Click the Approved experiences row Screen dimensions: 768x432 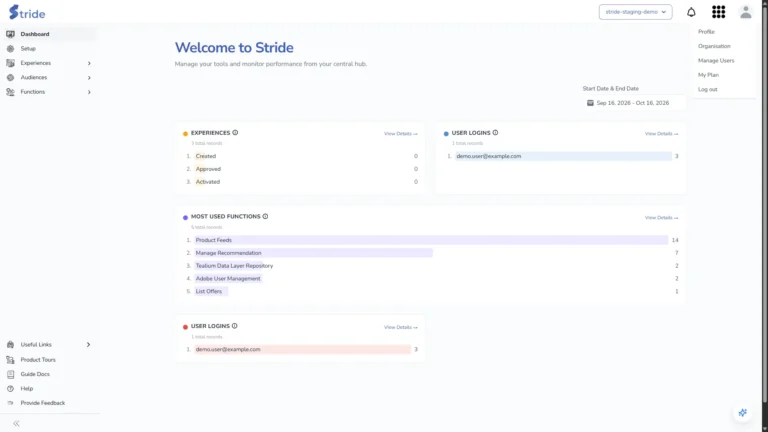point(301,169)
